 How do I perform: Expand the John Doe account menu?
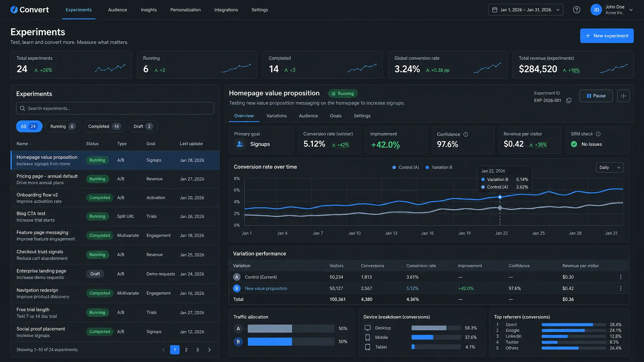click(631, 10)
